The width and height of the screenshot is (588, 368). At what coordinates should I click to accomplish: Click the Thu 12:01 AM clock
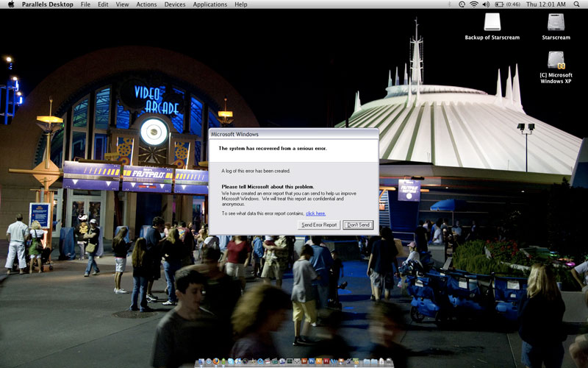tap(546, 4)
